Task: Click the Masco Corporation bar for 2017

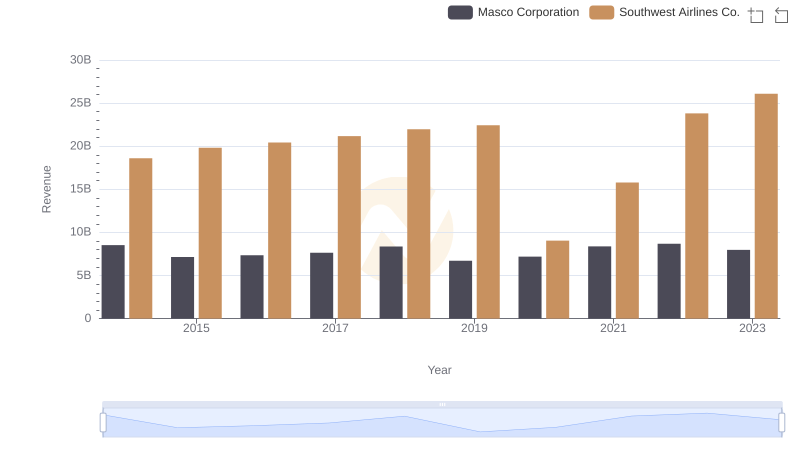Action: 321,286
